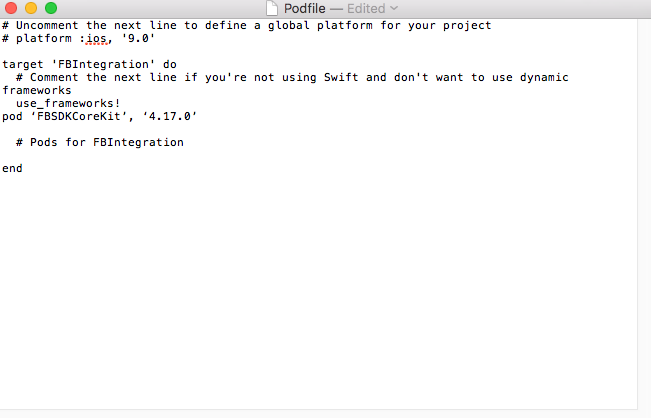Close the Podfile window
Viewport: 651px width, 418px height.
coord(11,8)
